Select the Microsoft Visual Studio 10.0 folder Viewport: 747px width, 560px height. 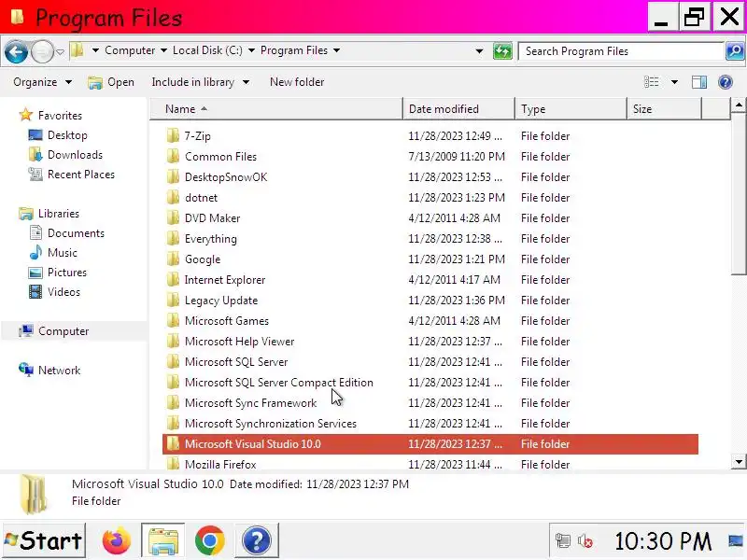pyautogui.click(x=430, y=444)
